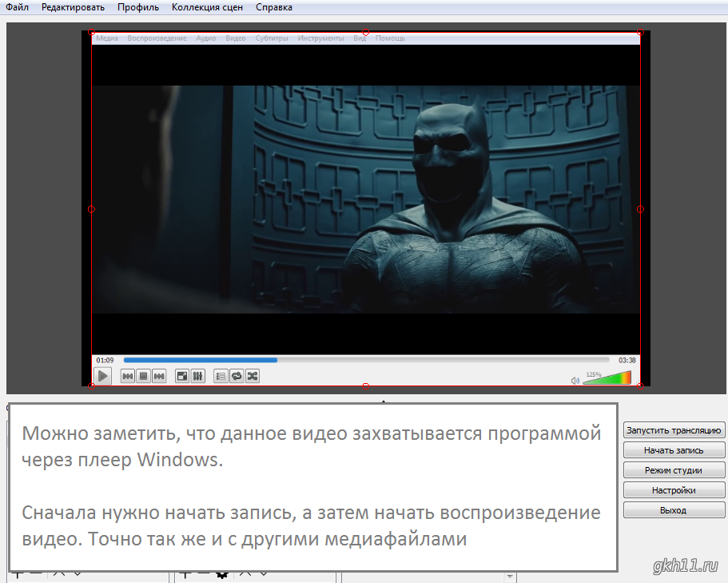
Task: Click Начать запись button
Action: tap(674, 450)
